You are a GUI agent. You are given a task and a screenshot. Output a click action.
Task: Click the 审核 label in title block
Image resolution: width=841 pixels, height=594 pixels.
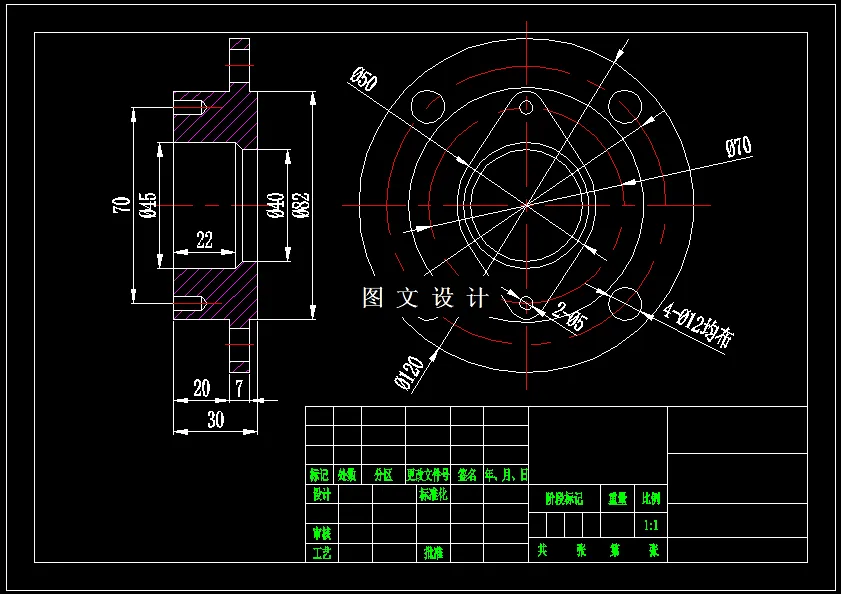pos(322,533)
